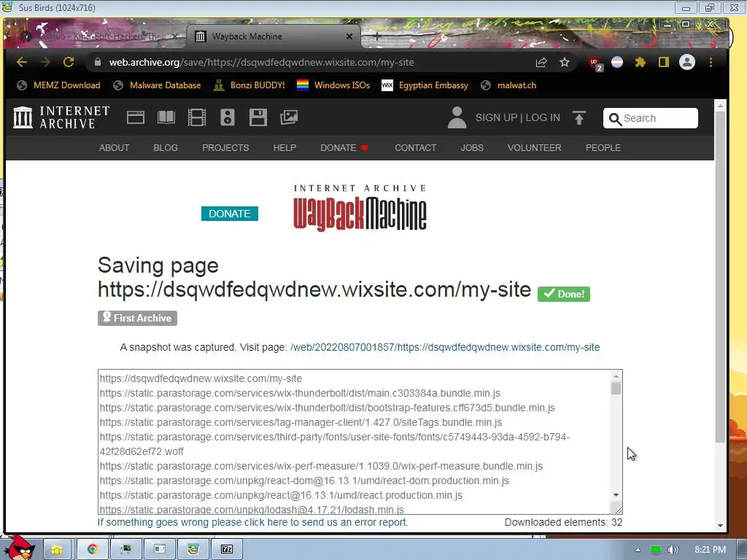Show hidden system tray icons

pos(638,550)
